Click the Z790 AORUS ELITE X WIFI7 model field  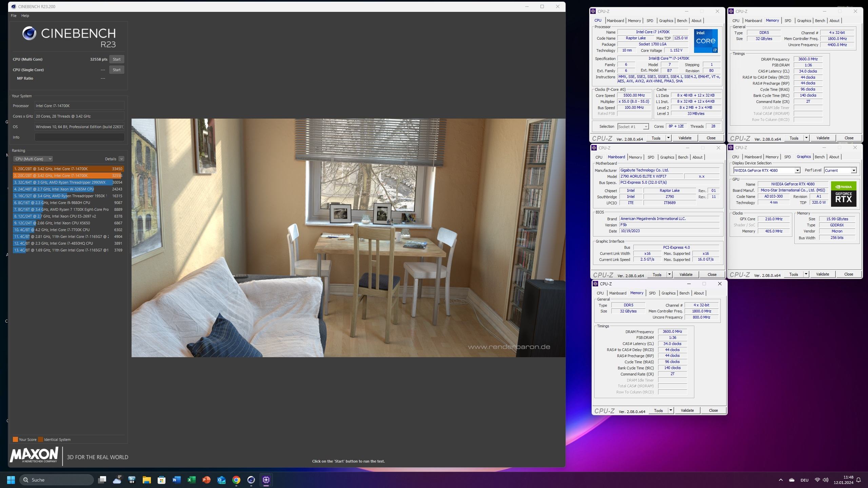point(651,176)
